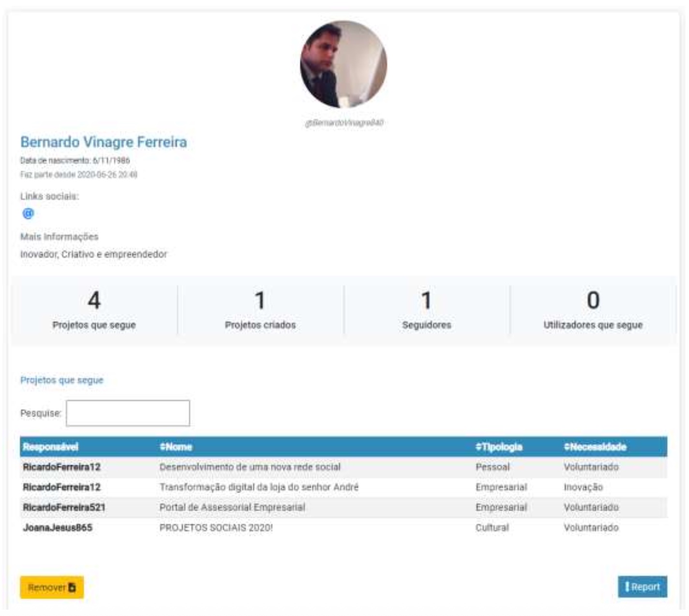This screenshot has height=616, width=689.
Task: Sort table by Necessidade column
Action: pos(595,447)
